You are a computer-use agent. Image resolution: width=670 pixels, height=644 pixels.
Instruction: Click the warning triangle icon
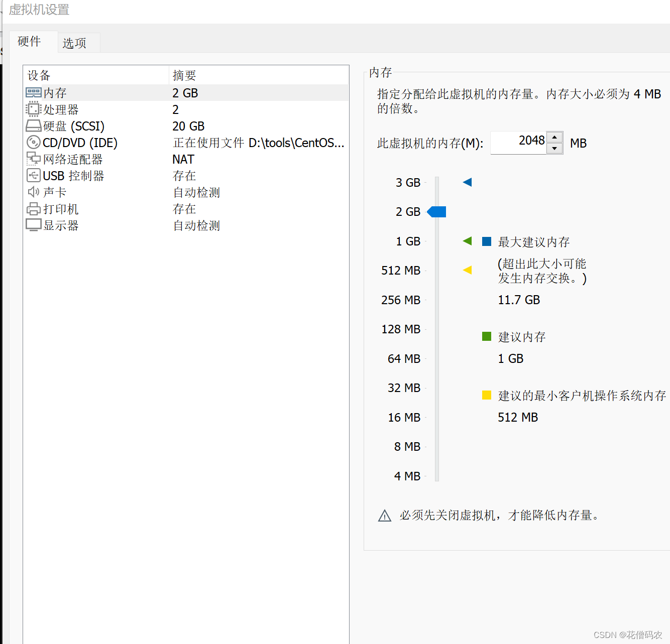click(385, 516)
